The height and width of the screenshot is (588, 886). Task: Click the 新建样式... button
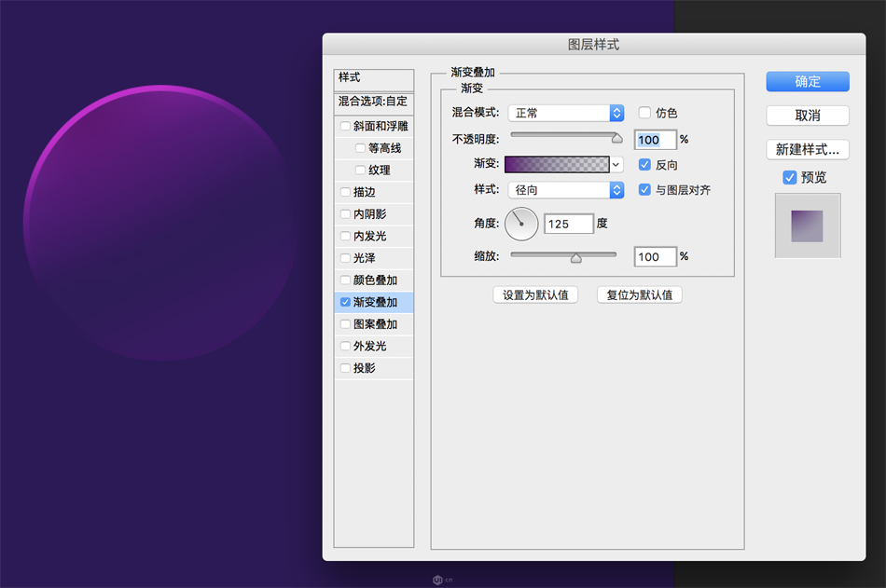[x=808, y=150]
